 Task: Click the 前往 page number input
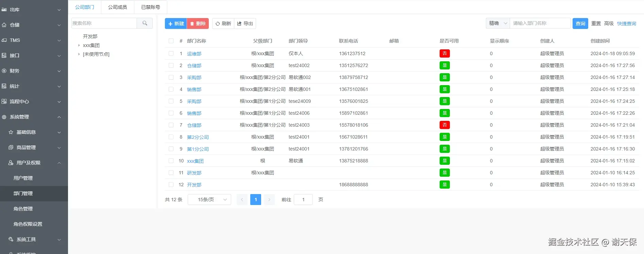coord(303,200)
